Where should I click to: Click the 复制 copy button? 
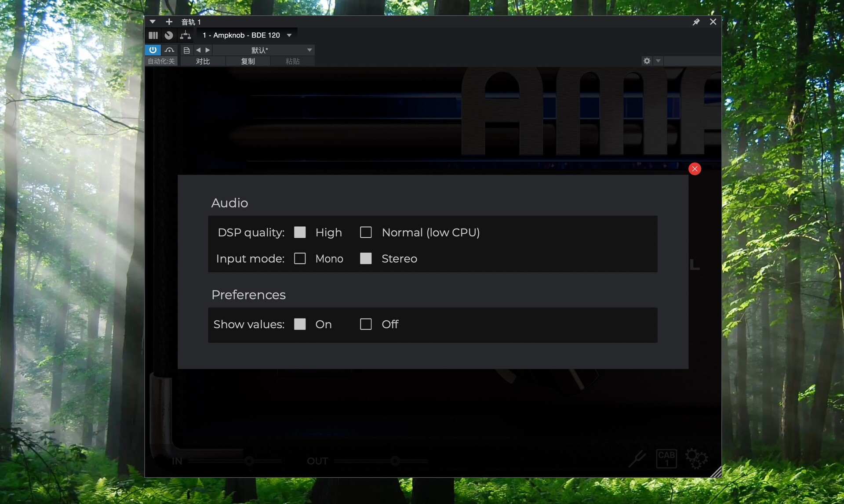point(248,61)
